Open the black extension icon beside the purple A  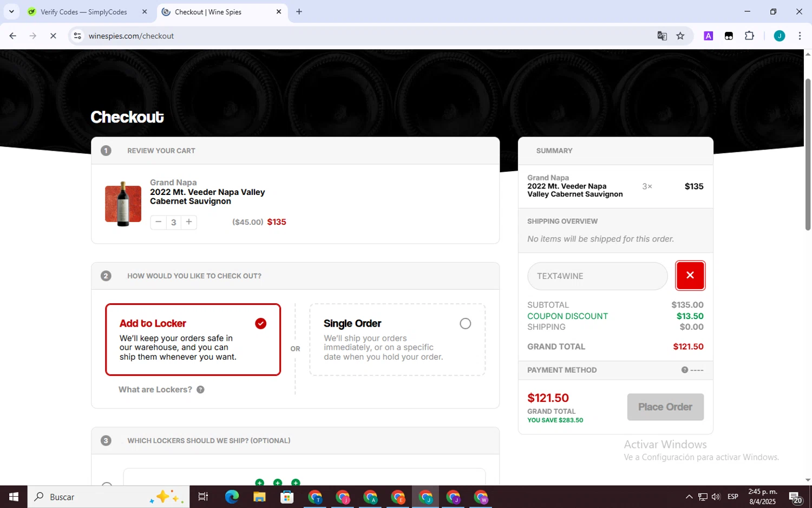pyautogui.click(x=729, y=36)
